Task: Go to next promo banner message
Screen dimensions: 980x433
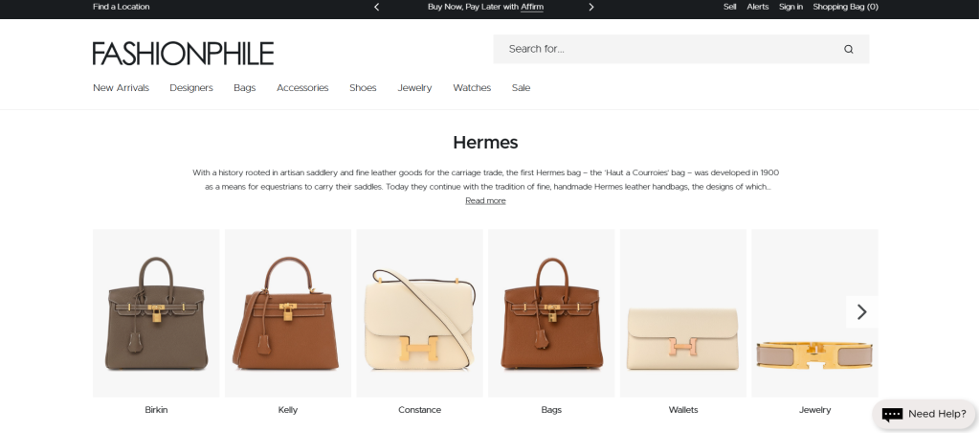Action: [591, 7]
